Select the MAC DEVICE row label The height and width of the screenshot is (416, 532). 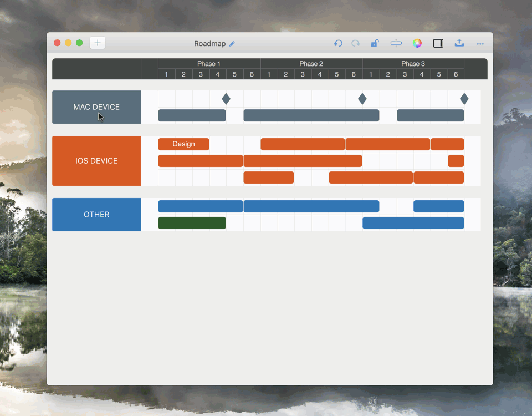tap(96, 107)
